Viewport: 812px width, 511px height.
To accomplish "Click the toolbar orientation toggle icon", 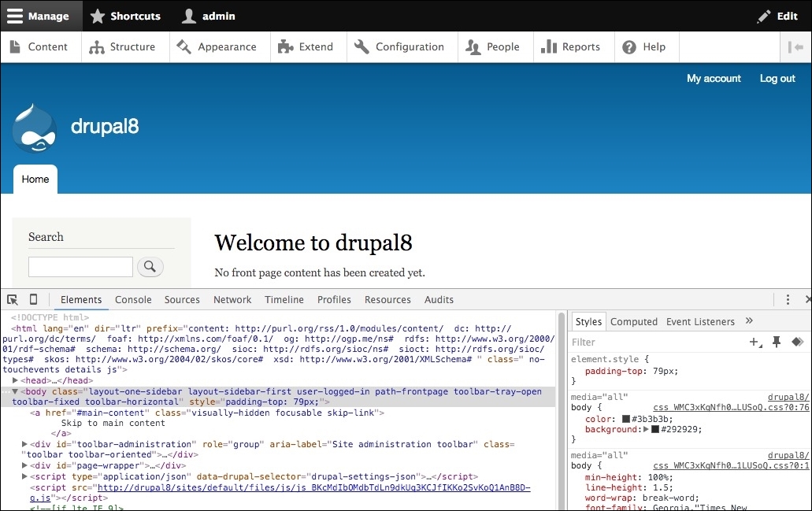I will click(x=795, y=47).
